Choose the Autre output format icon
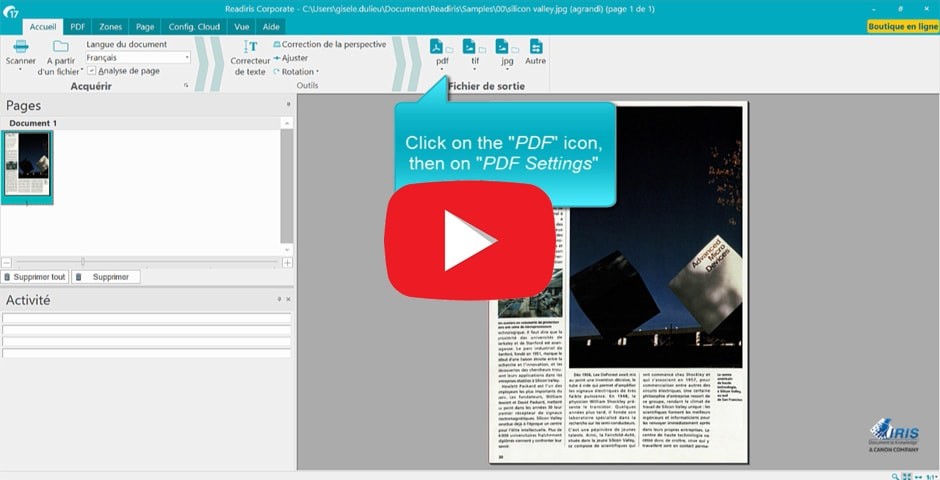 tap(536, 47)
